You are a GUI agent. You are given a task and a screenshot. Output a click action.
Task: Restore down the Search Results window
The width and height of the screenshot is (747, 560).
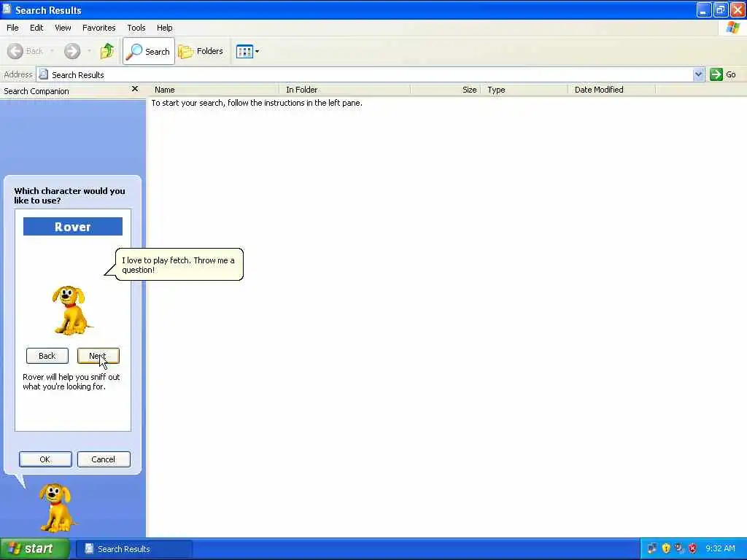(720, 9)
